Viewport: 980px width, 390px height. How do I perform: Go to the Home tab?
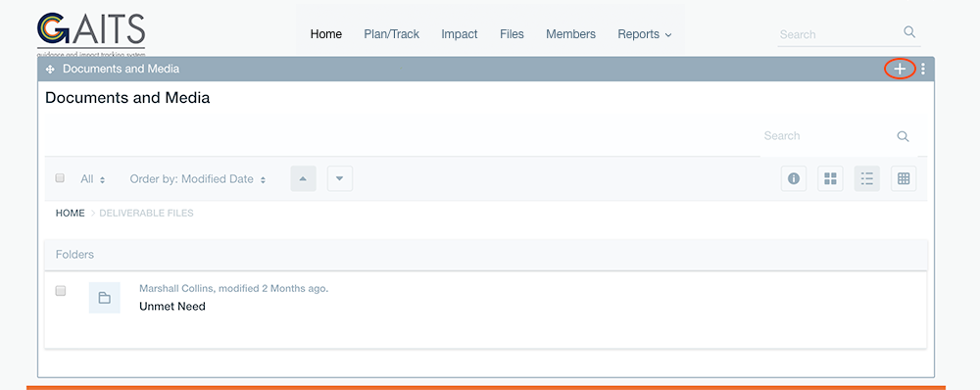coord(326,34)
